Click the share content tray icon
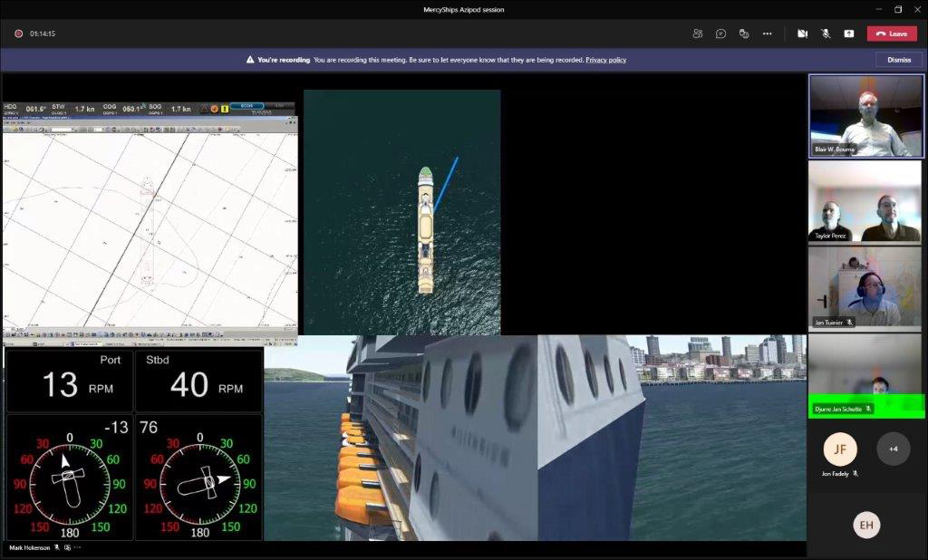Viewport: 928px width, 560px height. 848,34
